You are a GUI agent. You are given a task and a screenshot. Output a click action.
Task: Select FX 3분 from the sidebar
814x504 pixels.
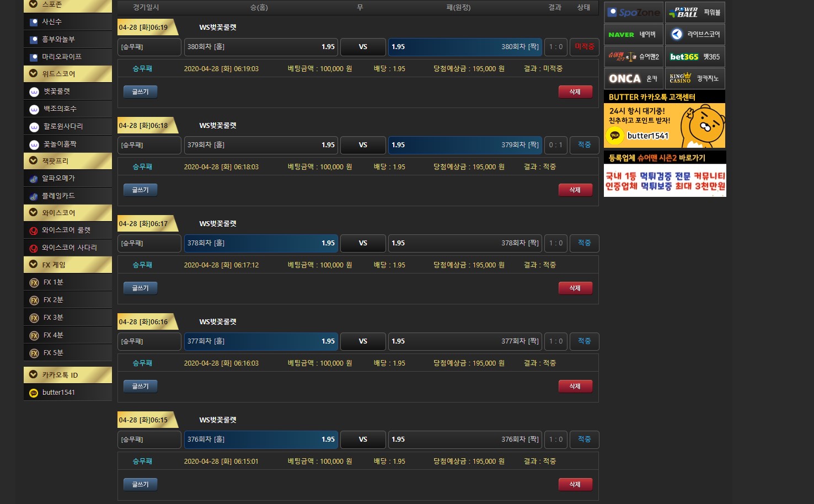[x=53, y=318]
